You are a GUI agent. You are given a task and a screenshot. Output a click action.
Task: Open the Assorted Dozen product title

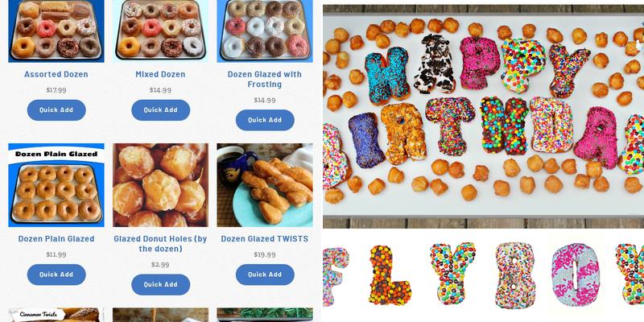[x=56, y=74]
